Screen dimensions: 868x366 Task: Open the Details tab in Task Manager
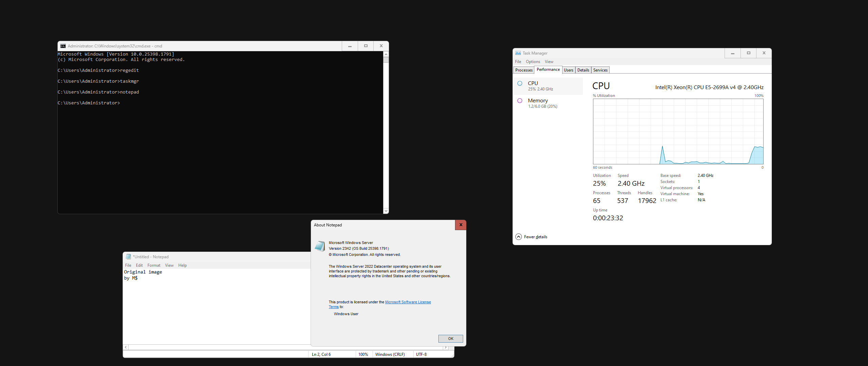(583, 70)
